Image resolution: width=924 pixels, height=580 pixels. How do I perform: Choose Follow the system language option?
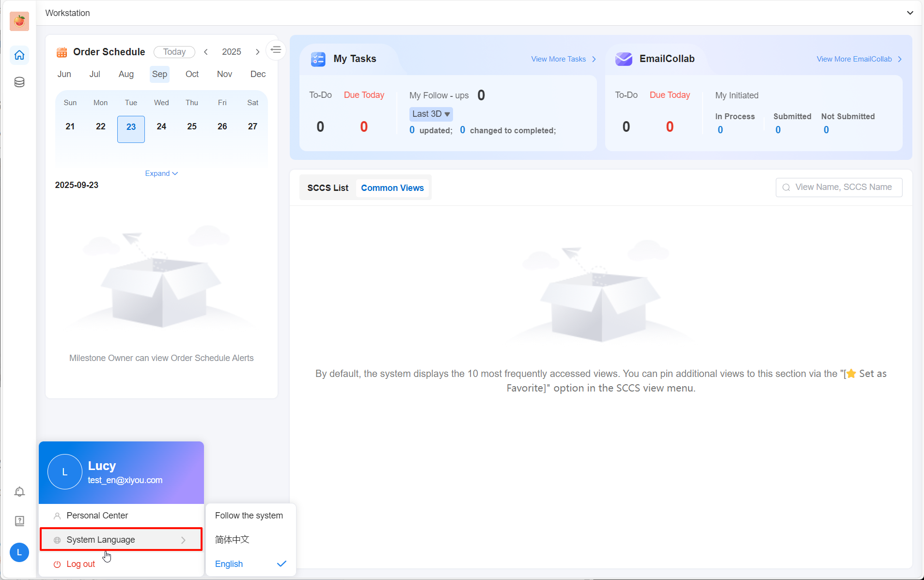click(249, 516)
